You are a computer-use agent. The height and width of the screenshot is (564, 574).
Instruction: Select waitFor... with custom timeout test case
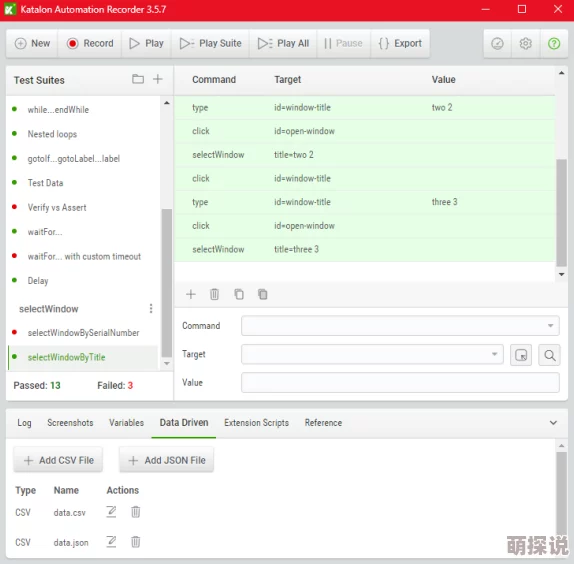pyautogui.click(x=83, y=256)
